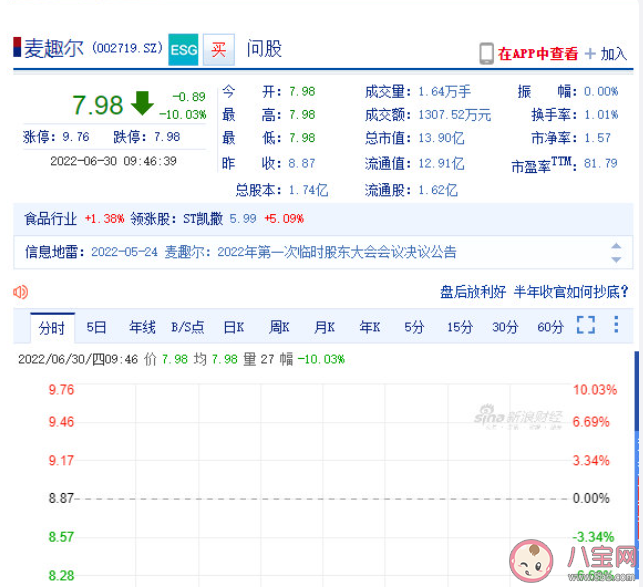Open the 问股 stock Q&A link

[x=263, y=49]
